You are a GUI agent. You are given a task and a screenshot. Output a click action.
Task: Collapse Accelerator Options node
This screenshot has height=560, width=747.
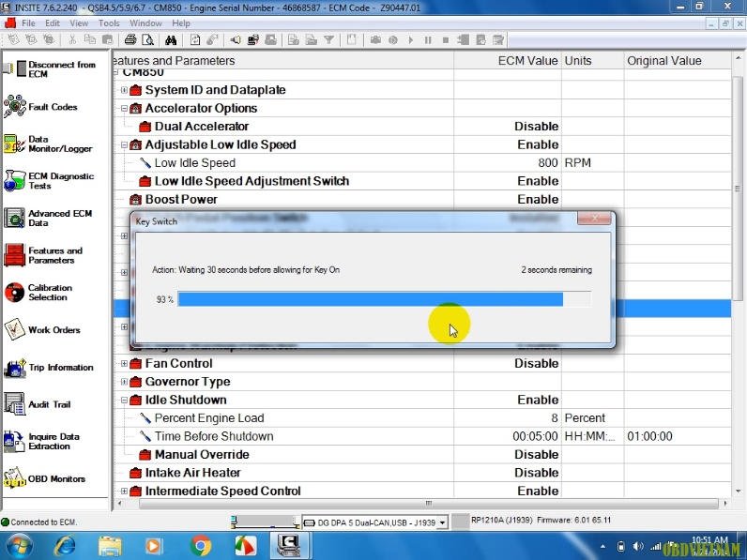point(124,108)
